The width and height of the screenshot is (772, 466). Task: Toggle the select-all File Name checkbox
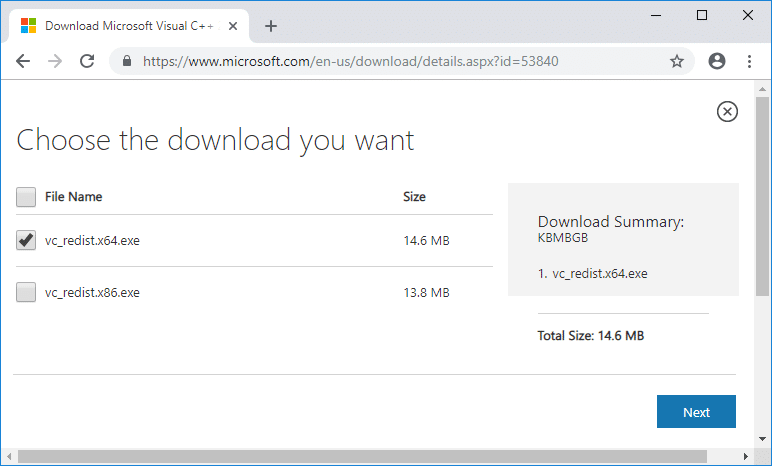coord(26,197)
